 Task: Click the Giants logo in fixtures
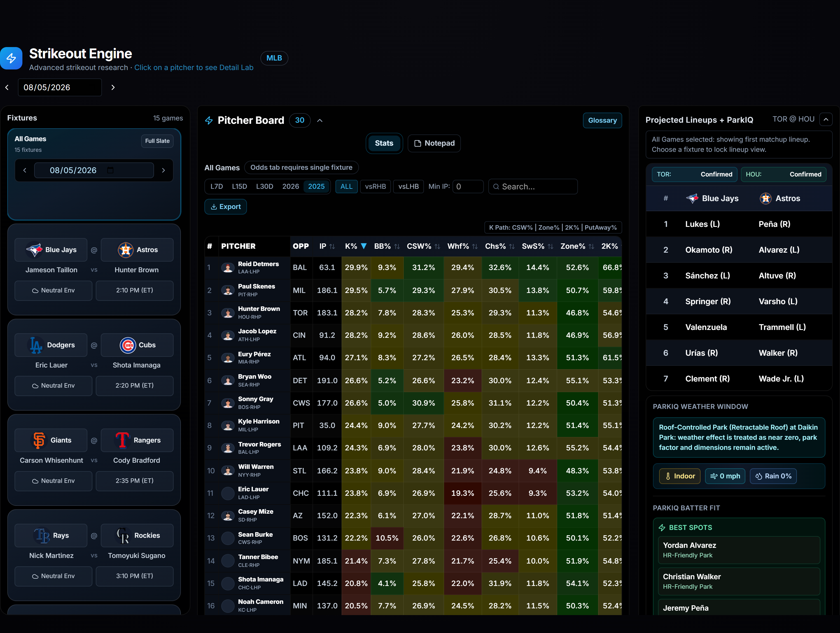[39, 440]
